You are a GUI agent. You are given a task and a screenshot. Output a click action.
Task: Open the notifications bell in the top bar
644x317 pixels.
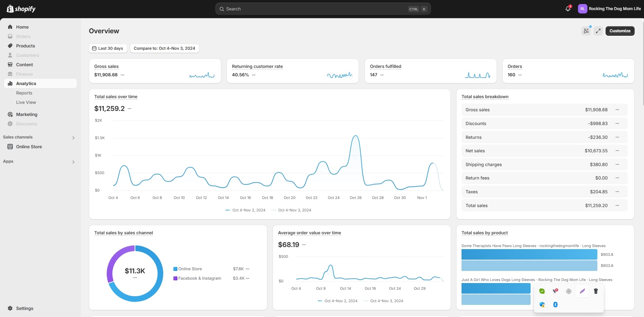pyautogui.click(x=568, y=9)
